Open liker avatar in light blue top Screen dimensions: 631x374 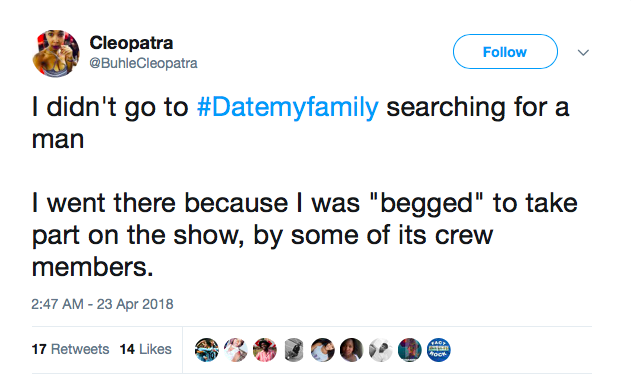323,349
